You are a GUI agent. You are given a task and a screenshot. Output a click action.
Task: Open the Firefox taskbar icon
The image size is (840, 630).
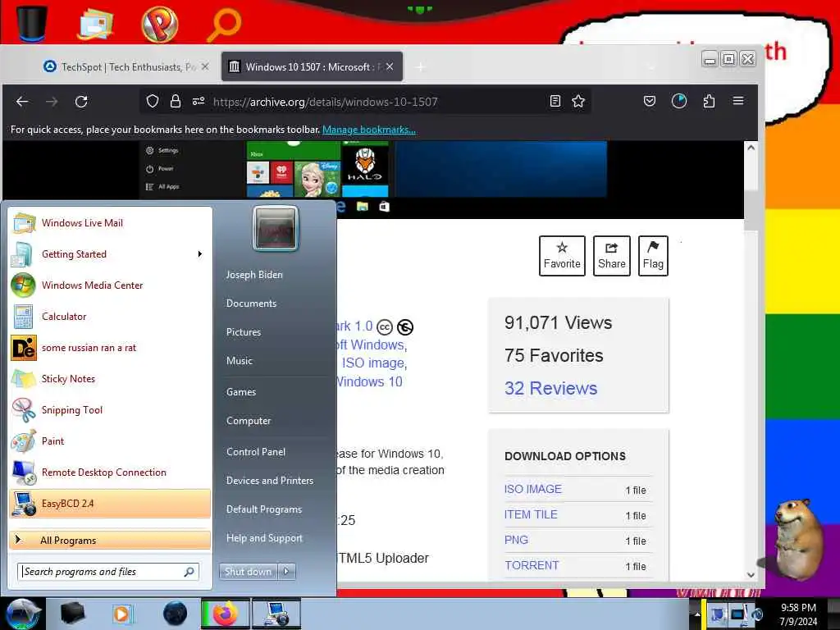point(225,614)
